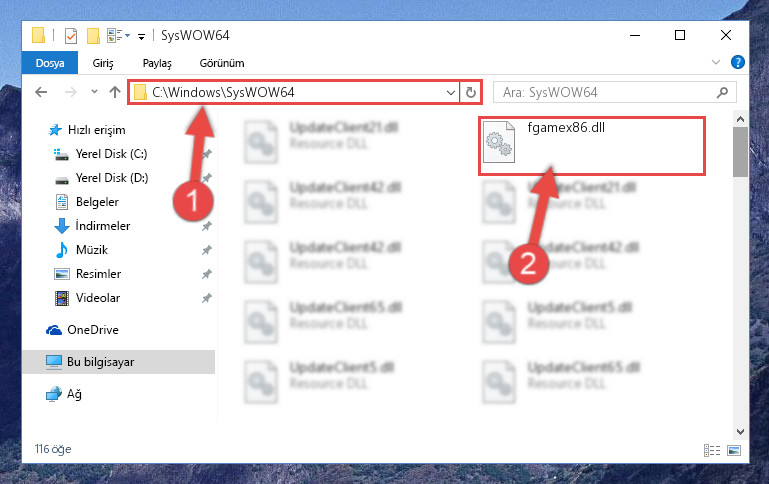Open the help question mark icon
Image resolution: width=769 pixels, height=484 pixels.
737,62
